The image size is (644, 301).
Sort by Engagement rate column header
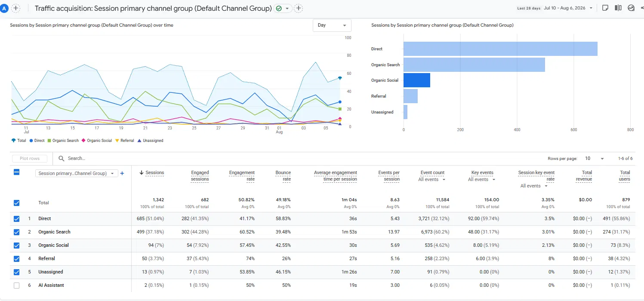click(x=242, y=176)
